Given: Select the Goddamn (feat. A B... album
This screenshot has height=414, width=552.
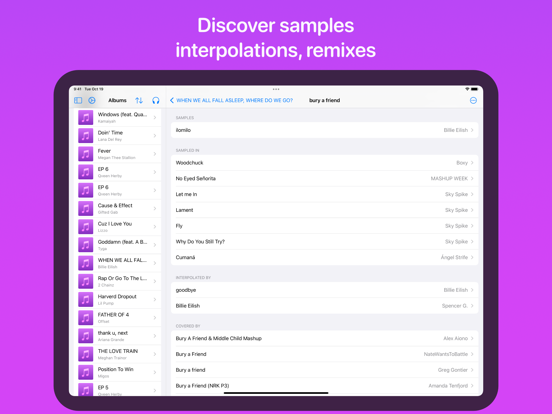Looking at the screenshot, I should coord(118,245).
